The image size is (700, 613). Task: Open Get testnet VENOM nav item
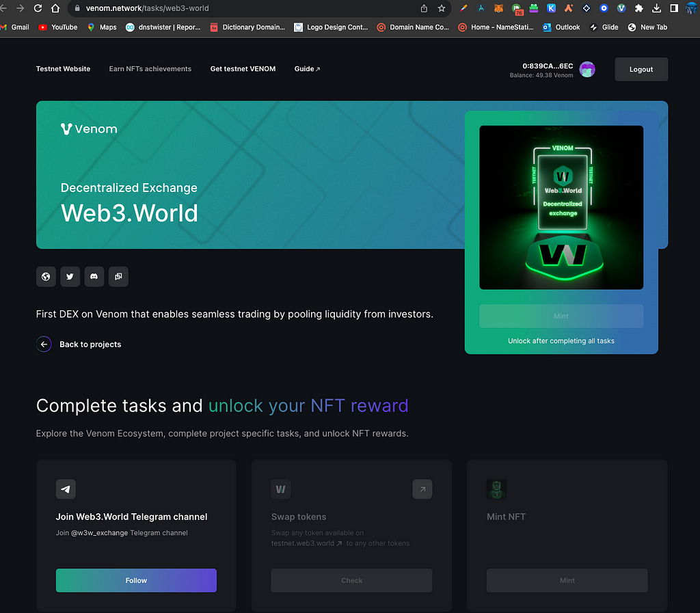(243, 69)
